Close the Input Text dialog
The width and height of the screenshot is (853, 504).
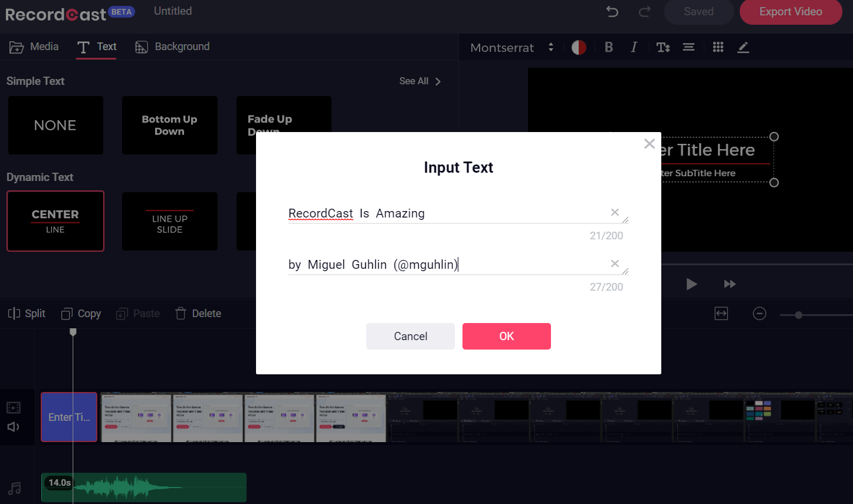point(649,144)
